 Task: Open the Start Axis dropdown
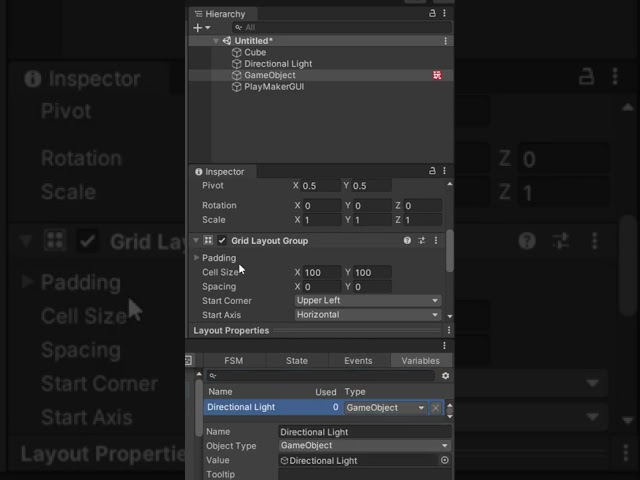pos(368,315)
